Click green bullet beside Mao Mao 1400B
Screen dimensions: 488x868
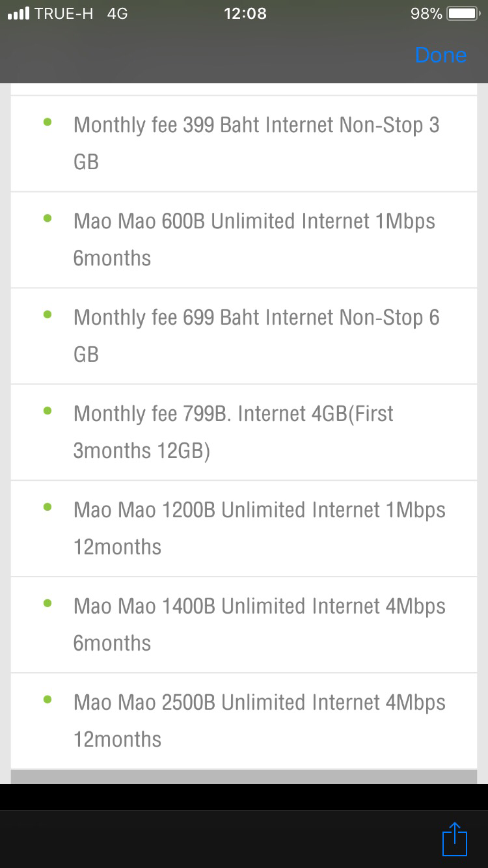click(47, 603)
